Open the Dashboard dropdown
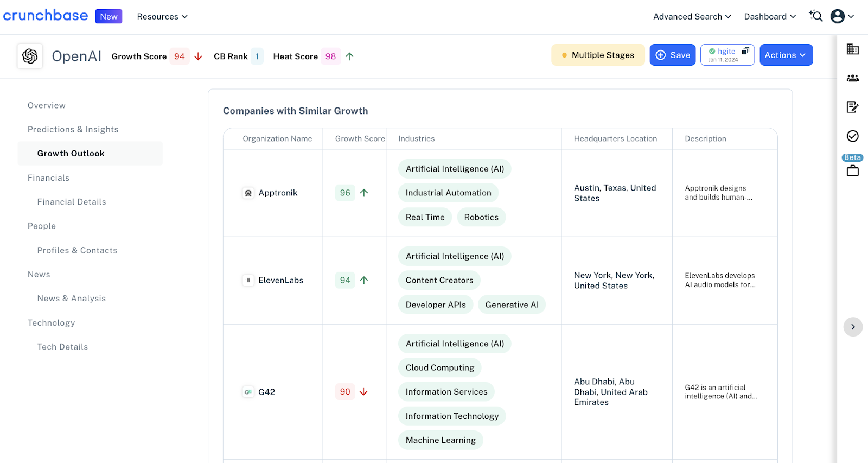The image size is (868, 463). 770,17
